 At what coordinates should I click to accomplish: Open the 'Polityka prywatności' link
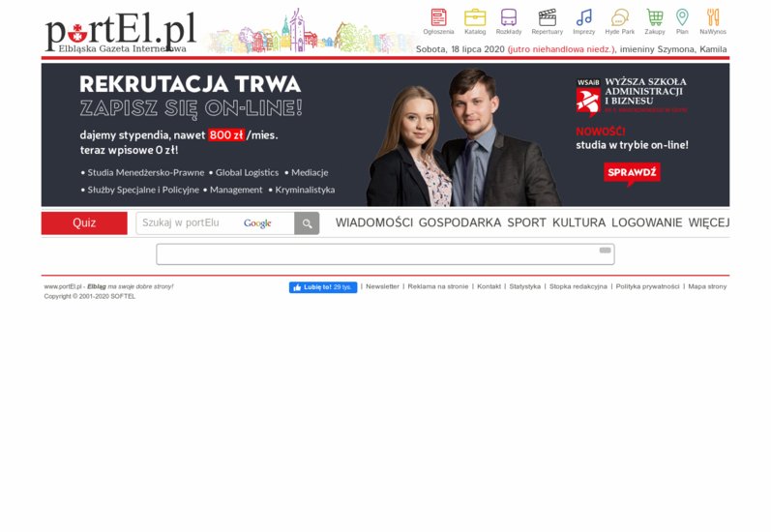(x=647, y=286)
